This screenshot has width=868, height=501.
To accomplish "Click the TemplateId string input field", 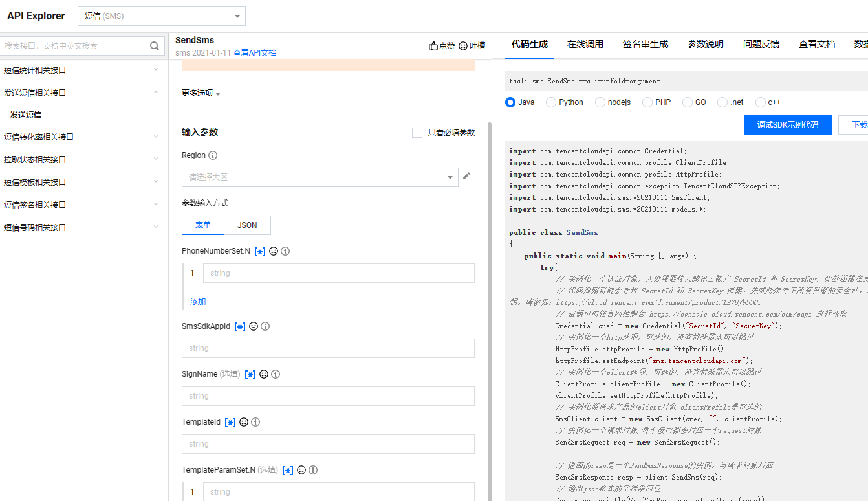I will 328,444.
